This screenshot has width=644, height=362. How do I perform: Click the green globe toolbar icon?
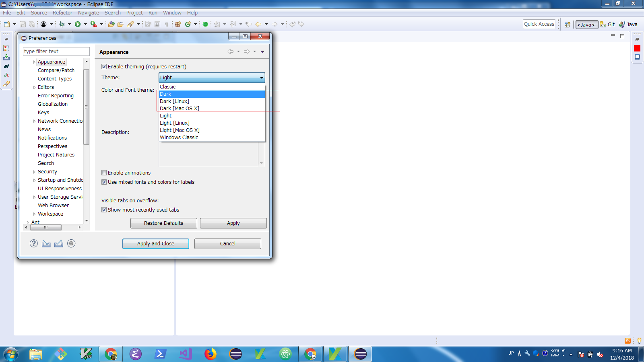coord(205,24)
